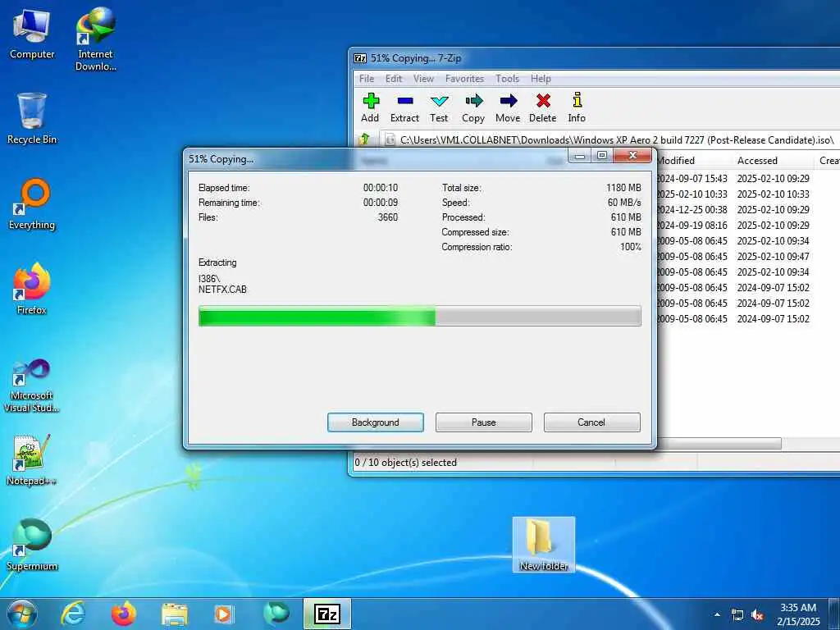The width and height of the screenshot is (840, 630).
Task: Select the New folder on desktop
Action: [544, 545]
